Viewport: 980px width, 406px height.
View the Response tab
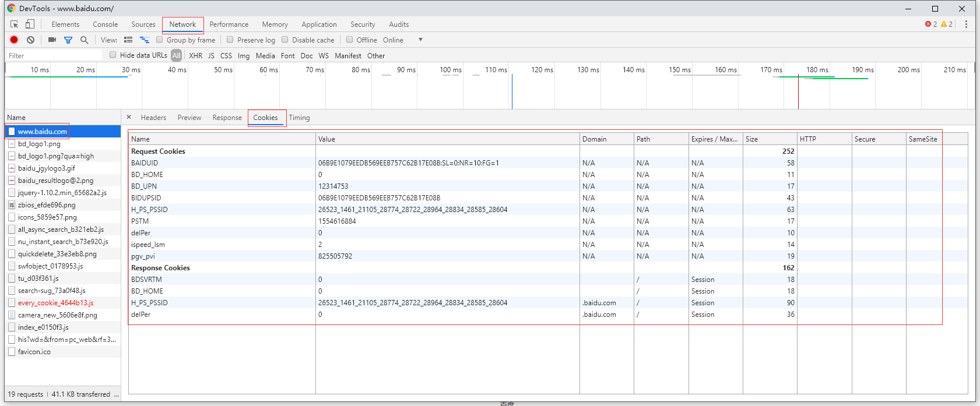pyautogui.click(x=227, y=118)
